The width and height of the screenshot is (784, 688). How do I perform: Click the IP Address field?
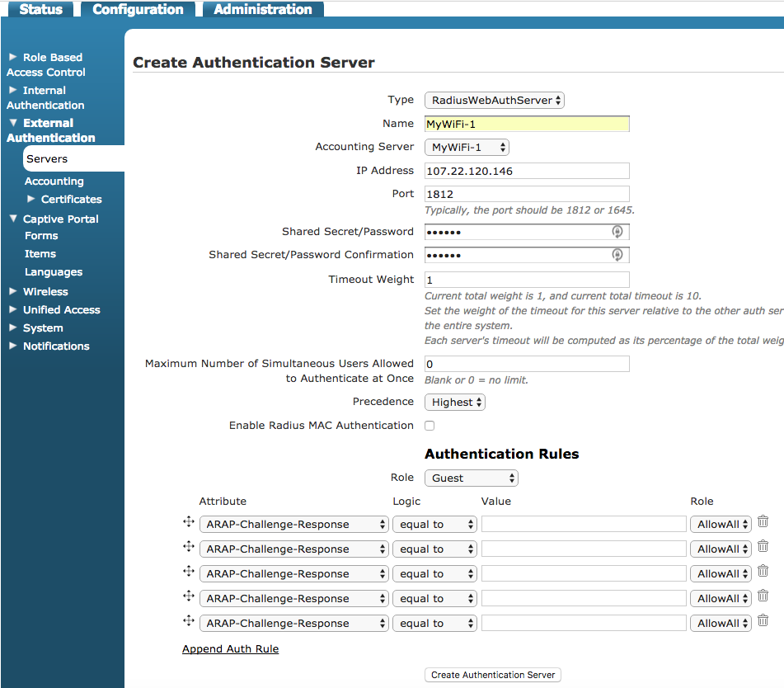(527, 171)
